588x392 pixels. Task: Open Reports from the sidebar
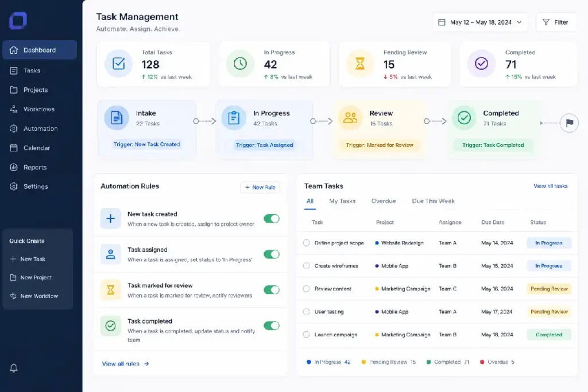tap(40, 167)
